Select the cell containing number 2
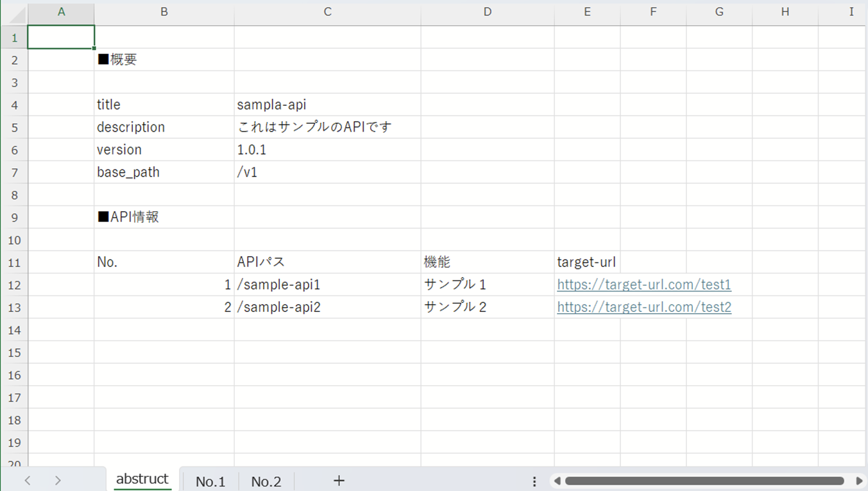Screen dimensions: 868x491 click(x=164, y=307)
